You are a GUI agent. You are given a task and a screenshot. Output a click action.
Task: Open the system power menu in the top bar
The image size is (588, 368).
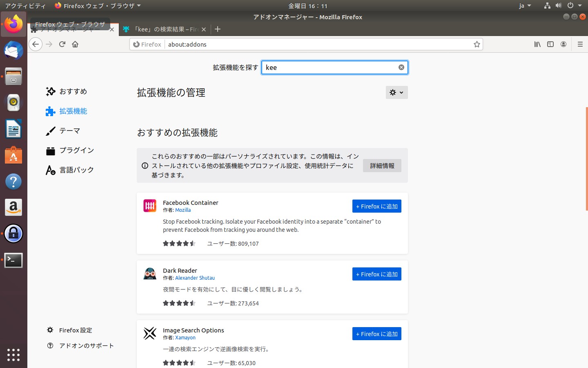click(x=574, y=6)
